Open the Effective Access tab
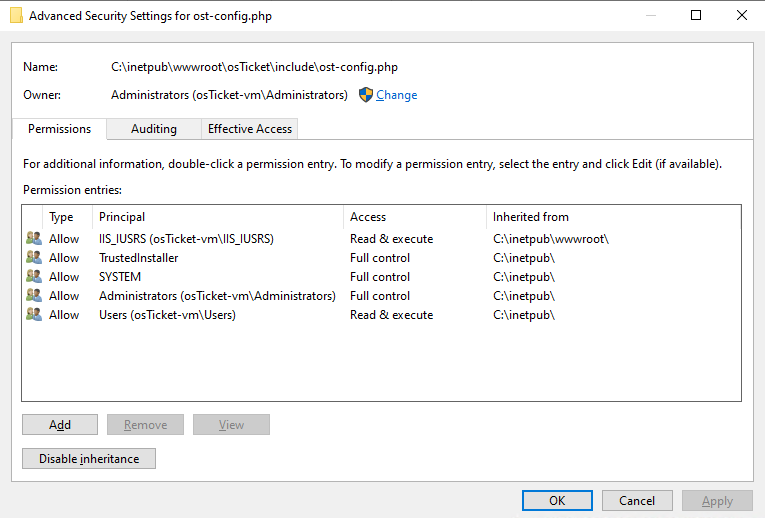Image resolution: width=765 pixels, height=518 pixels. (250, 129)
